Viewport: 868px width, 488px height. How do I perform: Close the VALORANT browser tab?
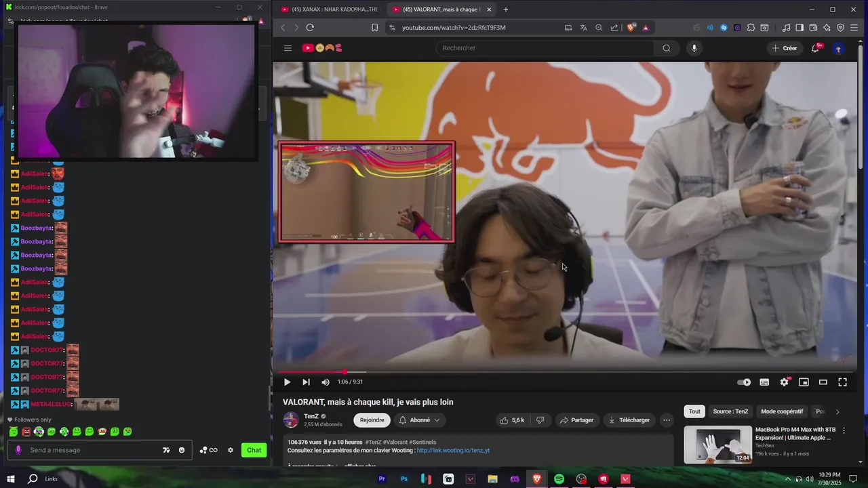[x=489, y=9]
